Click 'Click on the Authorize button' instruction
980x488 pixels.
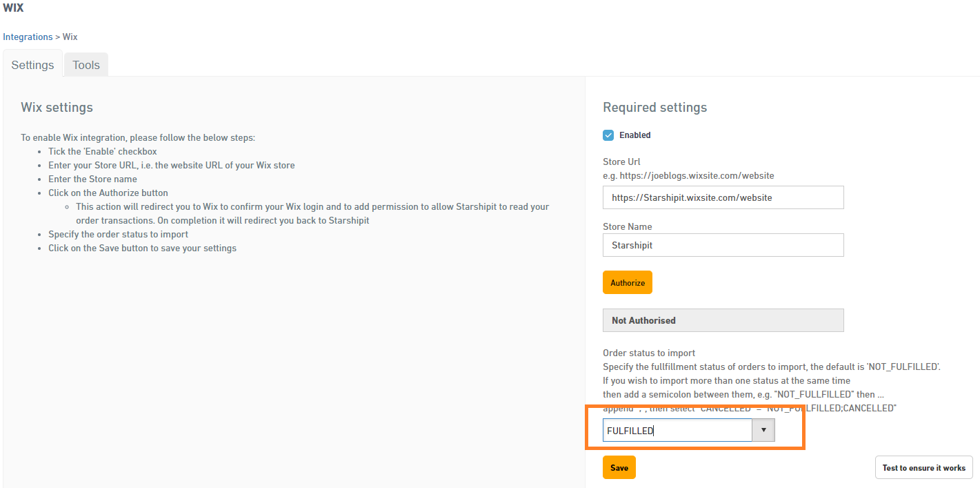pos(108,193)
